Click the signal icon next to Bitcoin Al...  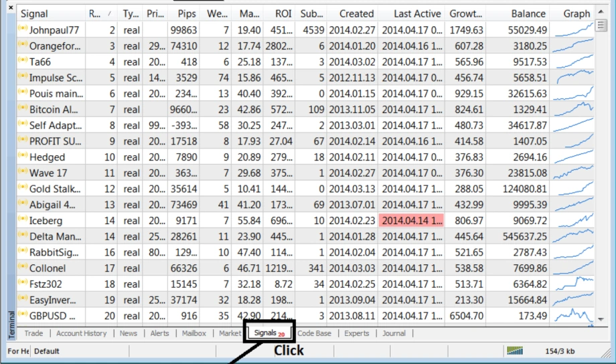(x=23, y=109)
